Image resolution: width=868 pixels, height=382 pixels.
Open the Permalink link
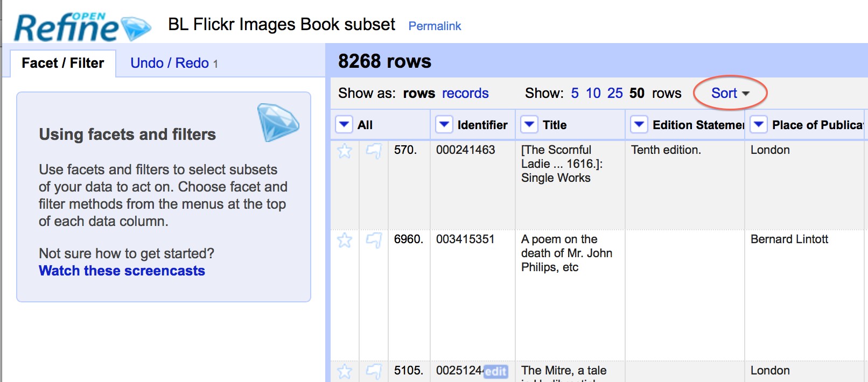[435, 26]
